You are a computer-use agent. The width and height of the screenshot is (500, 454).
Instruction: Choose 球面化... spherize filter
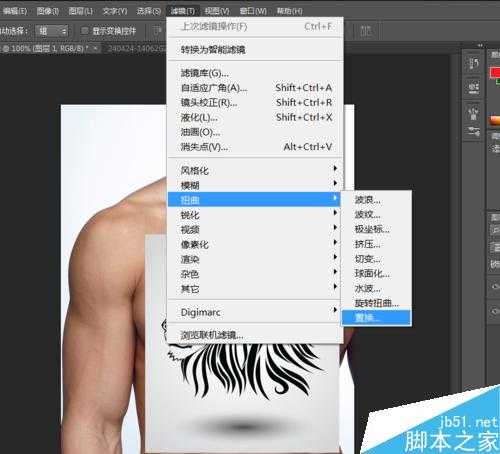(x=377, y=273)
